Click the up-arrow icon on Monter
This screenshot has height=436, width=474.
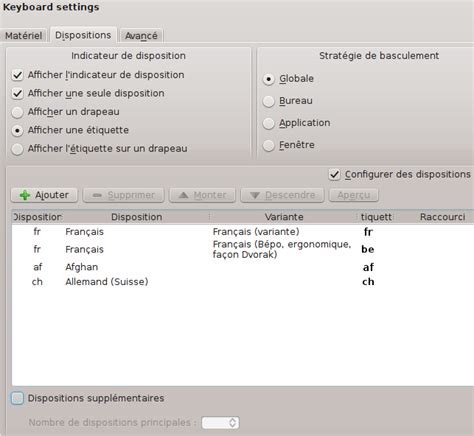click(183, 195)
